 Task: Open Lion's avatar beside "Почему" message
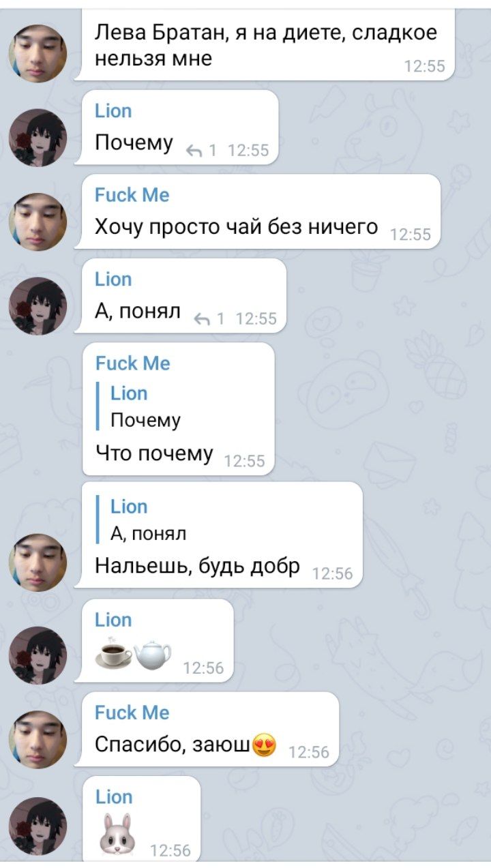(38, 138)
